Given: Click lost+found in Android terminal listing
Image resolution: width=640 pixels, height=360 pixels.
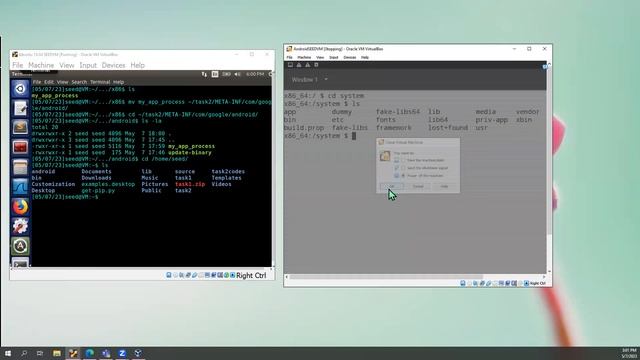Looking at the screenshot, I should pos(448,128).
